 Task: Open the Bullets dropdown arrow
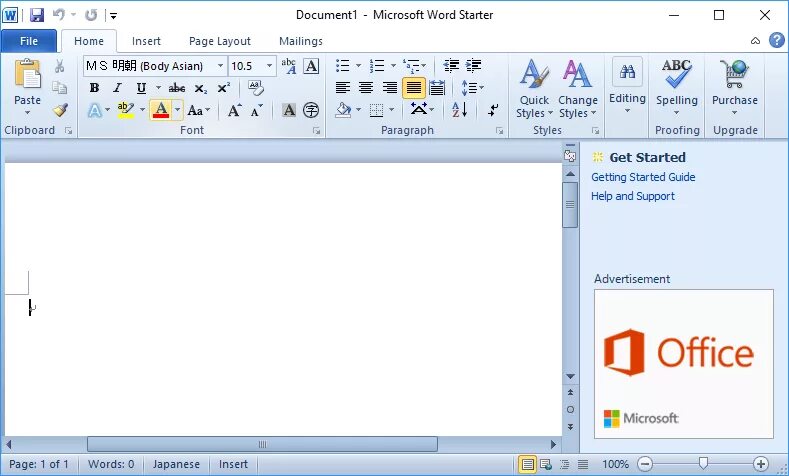(x=358, y=66)
